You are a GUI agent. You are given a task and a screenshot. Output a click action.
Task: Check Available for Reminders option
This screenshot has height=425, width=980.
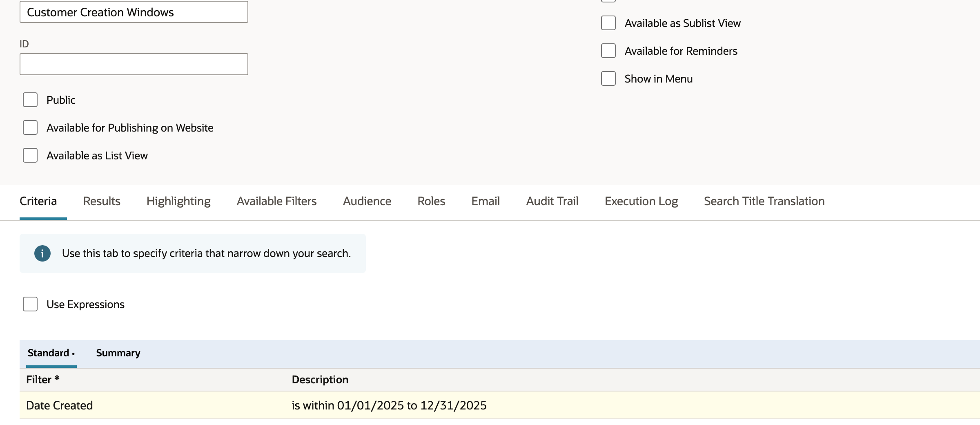(608, 51)
